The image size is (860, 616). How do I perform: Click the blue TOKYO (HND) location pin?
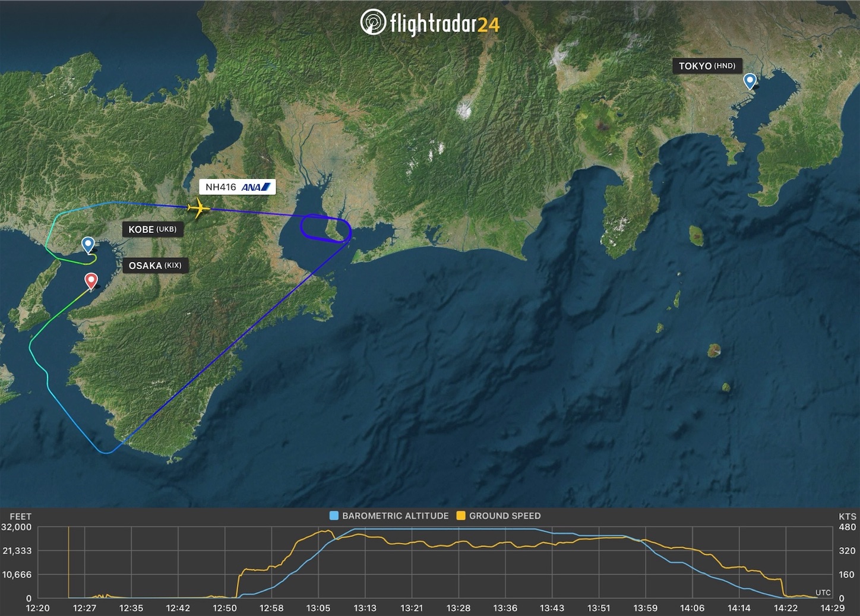[750, 81]
